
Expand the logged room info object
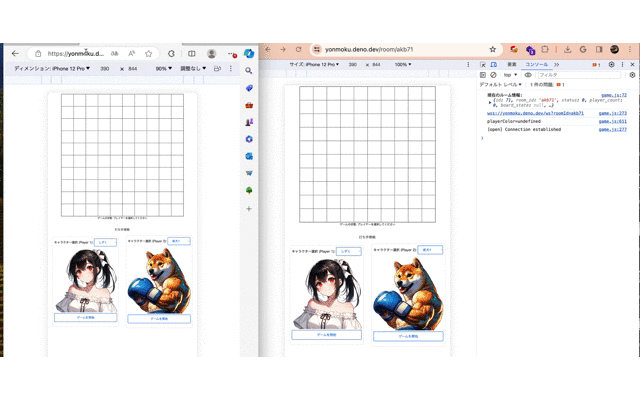point(490,102)
